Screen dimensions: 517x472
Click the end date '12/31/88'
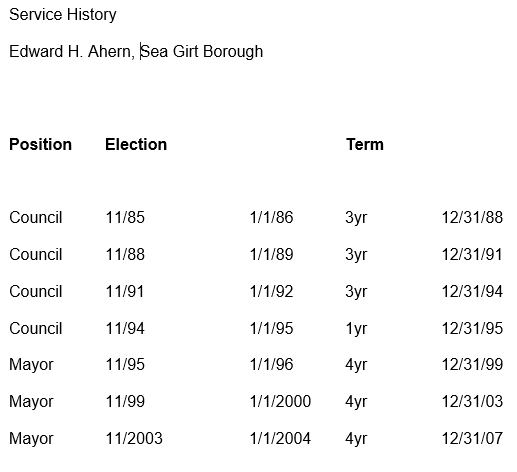point(472,218)
